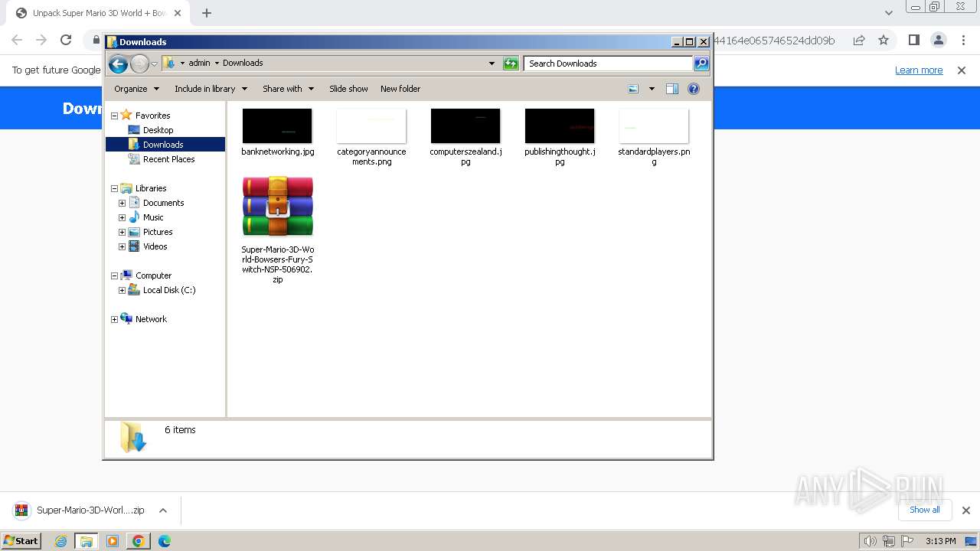Screen dimensions: 980x551
Task: Open the recent pages dropdown arrow
Action: pos(154,64)
